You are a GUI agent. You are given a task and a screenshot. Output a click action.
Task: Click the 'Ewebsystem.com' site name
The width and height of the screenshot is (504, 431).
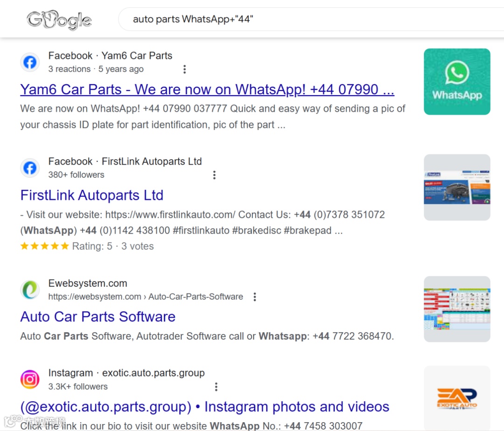tap(88, 284)
